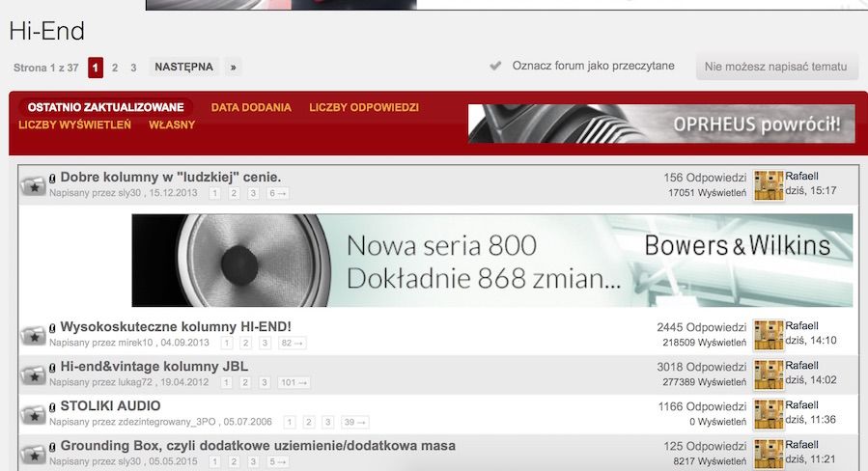This screenshot has width=868, height=471.
Task: Click folder star icon for Grounding Box thread
Action: point(33,455)
